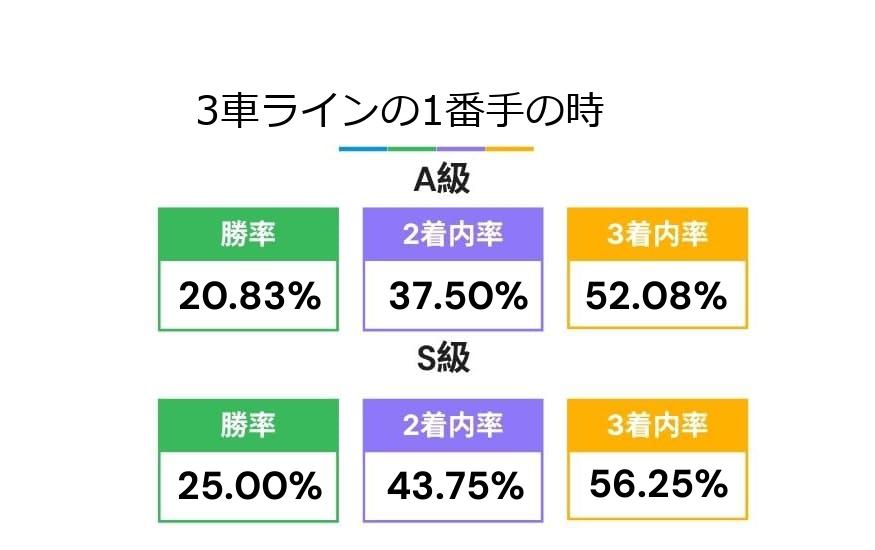This screenshot has width=875, height=550.
Task: Click the 52.08% value in A級
Action: (x=658, y=296)
